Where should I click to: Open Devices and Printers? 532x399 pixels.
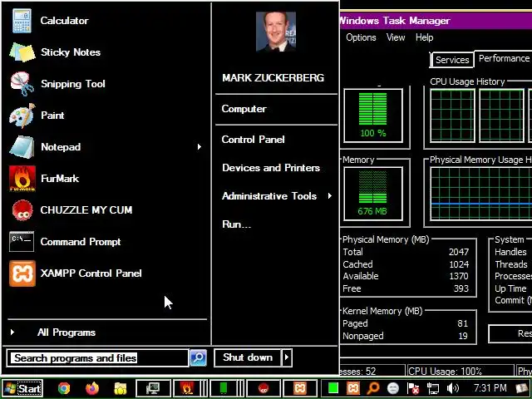[271, 168]
